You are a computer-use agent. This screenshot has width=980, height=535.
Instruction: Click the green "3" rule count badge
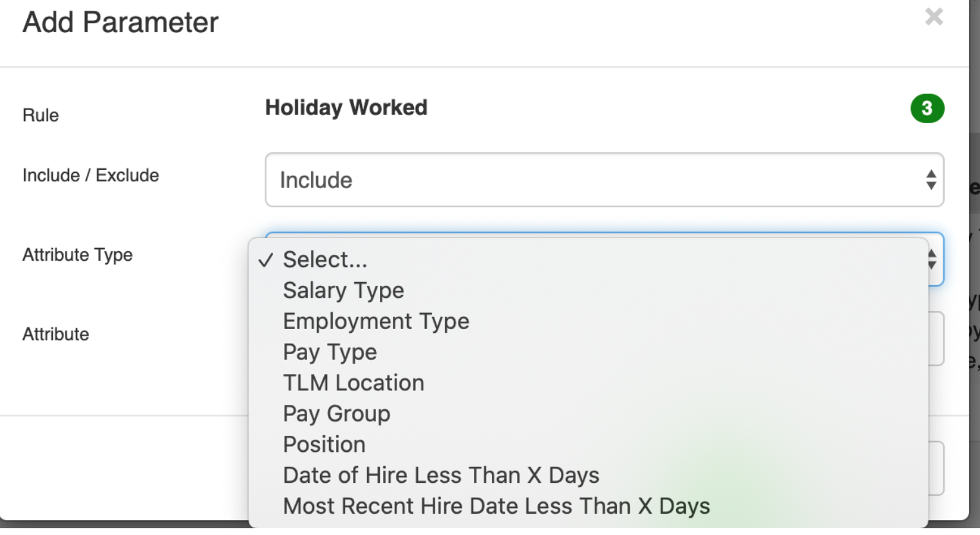pyautogui.click(x=927, y=108)
